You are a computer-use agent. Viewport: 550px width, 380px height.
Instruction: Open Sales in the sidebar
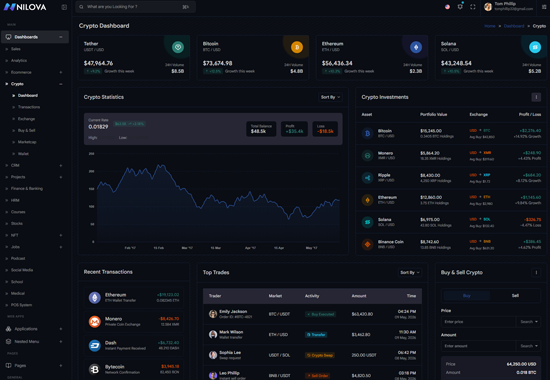point(15,49)
